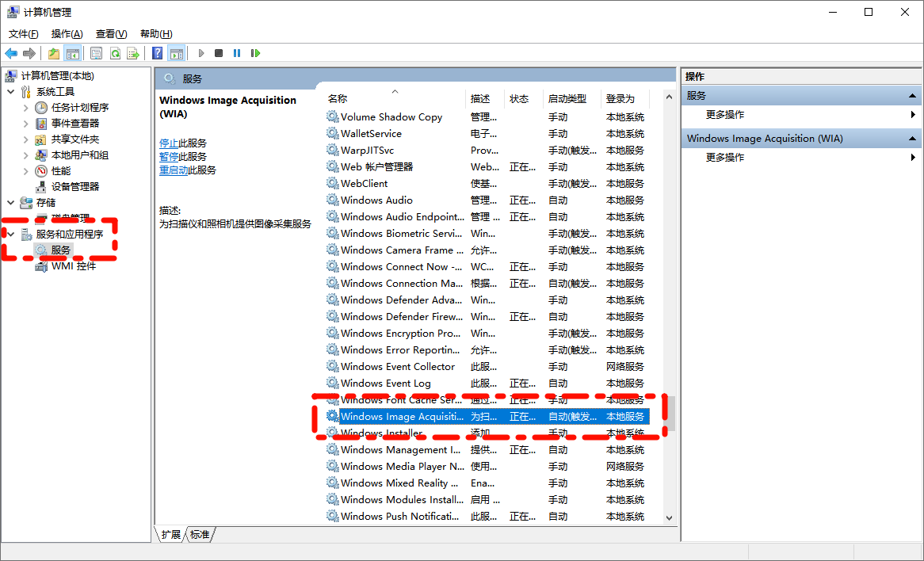Click the Back arrow toolbar icon
The image size is (924, 561).
click(11, 53)
